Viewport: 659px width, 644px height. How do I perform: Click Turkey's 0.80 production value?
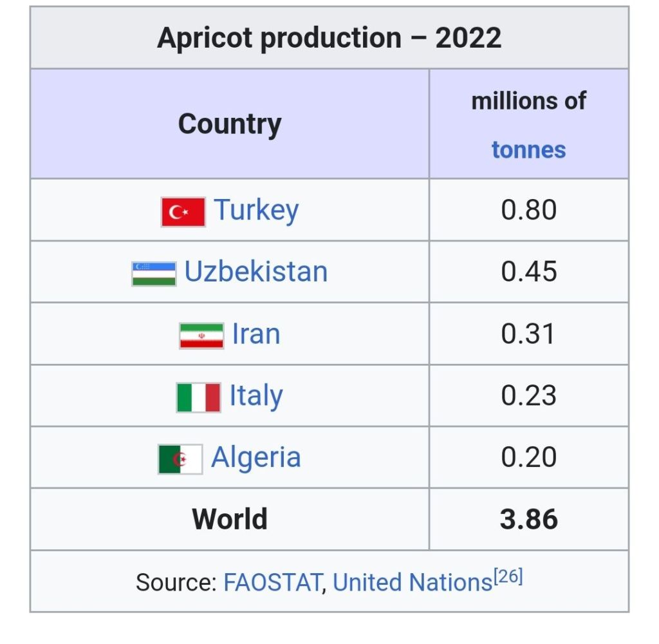click(528, 210)
